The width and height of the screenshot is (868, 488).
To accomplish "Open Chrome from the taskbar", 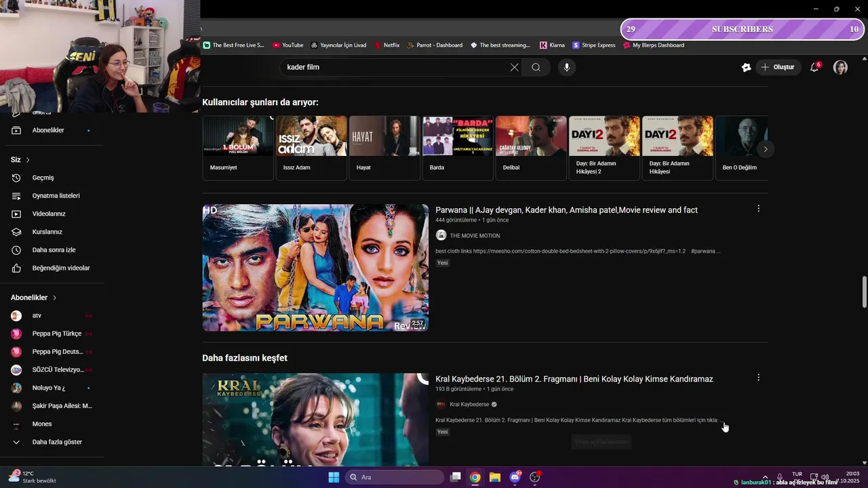I will [x=475, y=477].
